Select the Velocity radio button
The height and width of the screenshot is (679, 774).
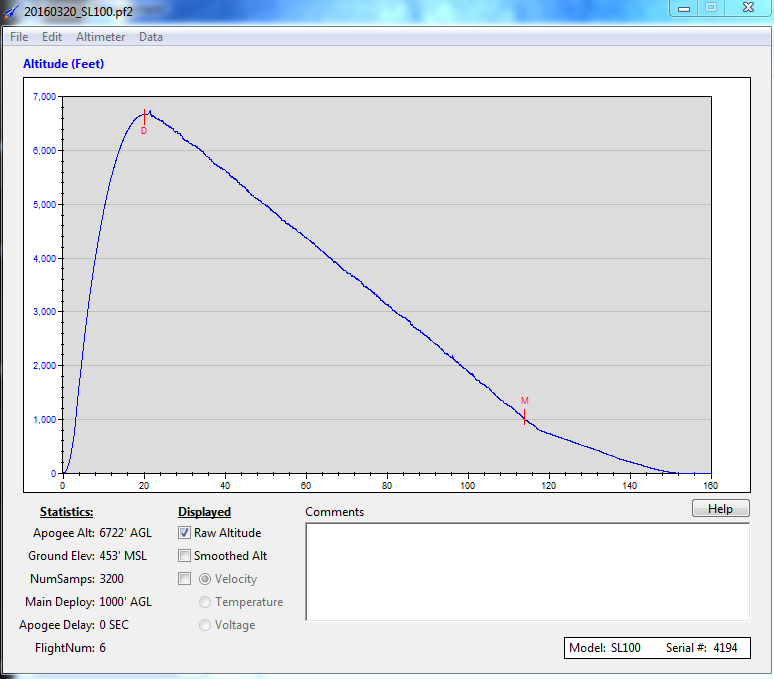205,579
